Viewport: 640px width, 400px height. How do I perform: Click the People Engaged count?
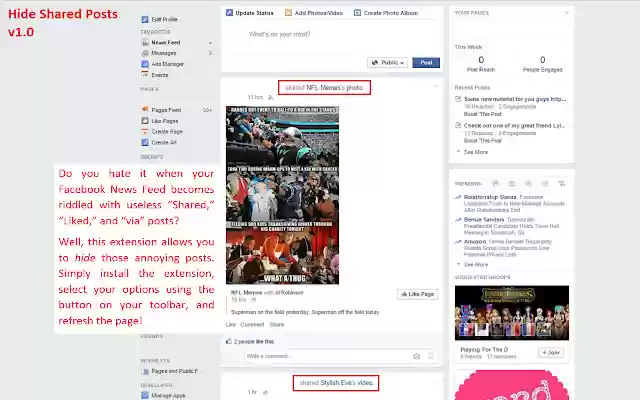pyautogui.click(x=542, y=60)
